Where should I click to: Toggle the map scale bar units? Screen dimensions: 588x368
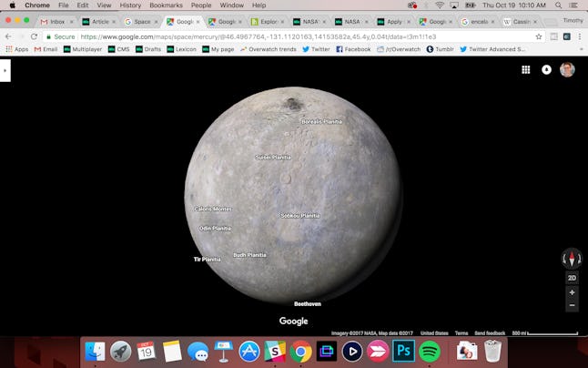[545, 333]
